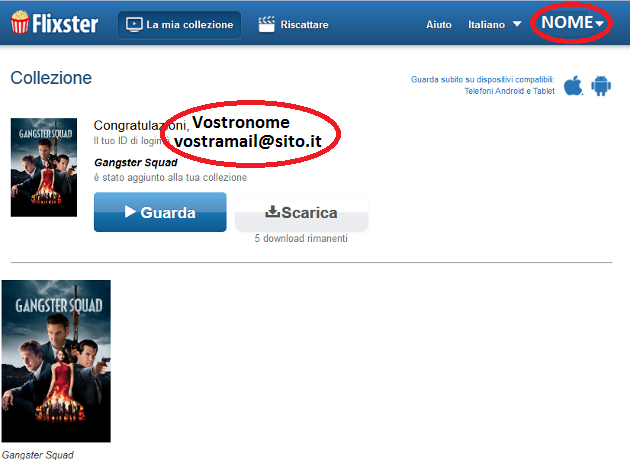This screenshot has width=630, height=460.
Task: Click the Guarda play button
Action: [x=160, y=212]
